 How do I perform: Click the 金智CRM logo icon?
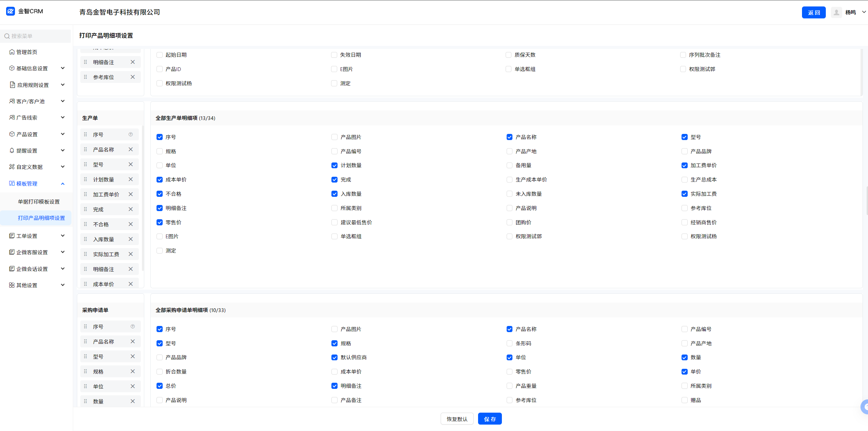pyautogui.click(x=11, y=11)
